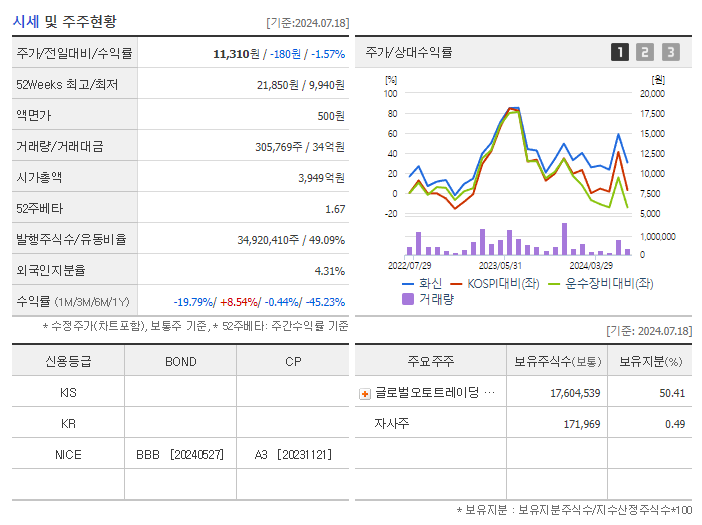702x525 pixels.
Task: Select the 시가총액 3,949억원 value
Action: click(321, 178)
